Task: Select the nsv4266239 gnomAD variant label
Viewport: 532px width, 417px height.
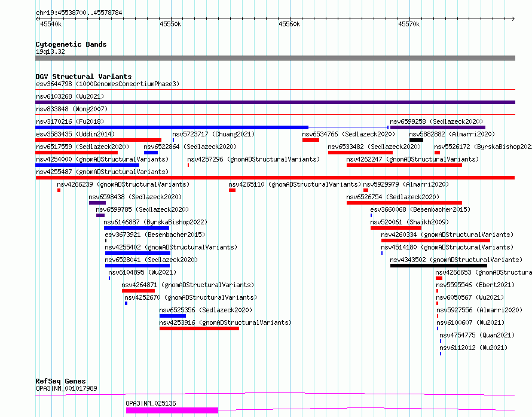Action: [123, 184]
